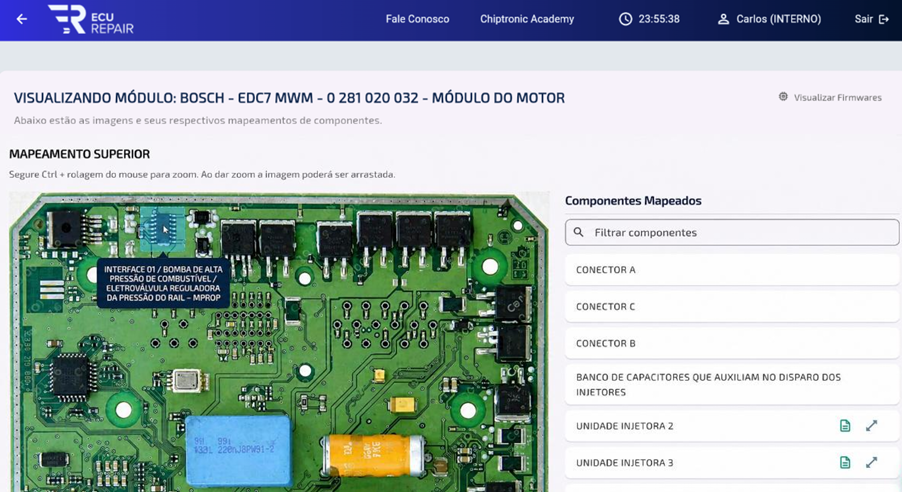Open the ECU Repair logo home
Screen dimensions: 902x492
pos(91,20)
